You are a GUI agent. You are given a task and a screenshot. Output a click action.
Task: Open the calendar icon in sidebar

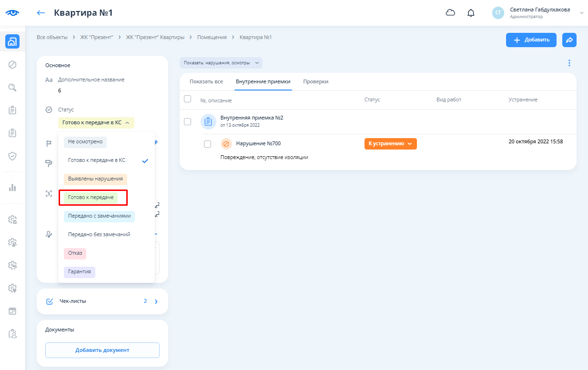pos(13,311)
